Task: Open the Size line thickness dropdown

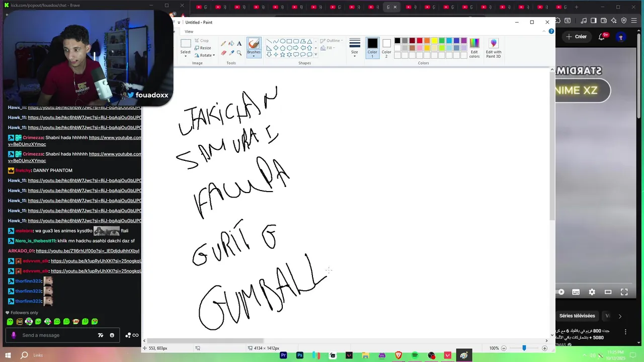Action: click(355, 48)
